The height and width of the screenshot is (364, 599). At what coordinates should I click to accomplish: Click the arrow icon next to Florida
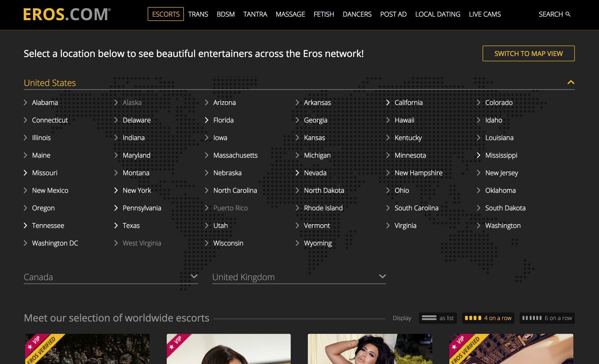(x=206, y=120)
